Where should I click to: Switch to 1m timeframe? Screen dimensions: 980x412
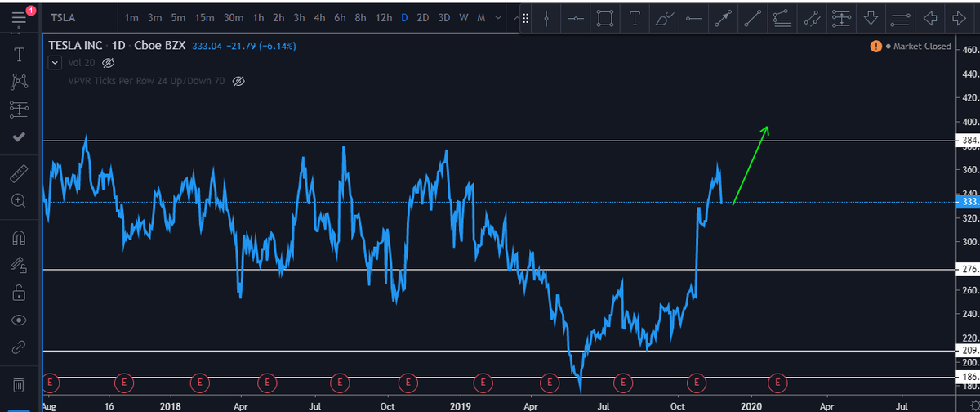coord(131,17)
